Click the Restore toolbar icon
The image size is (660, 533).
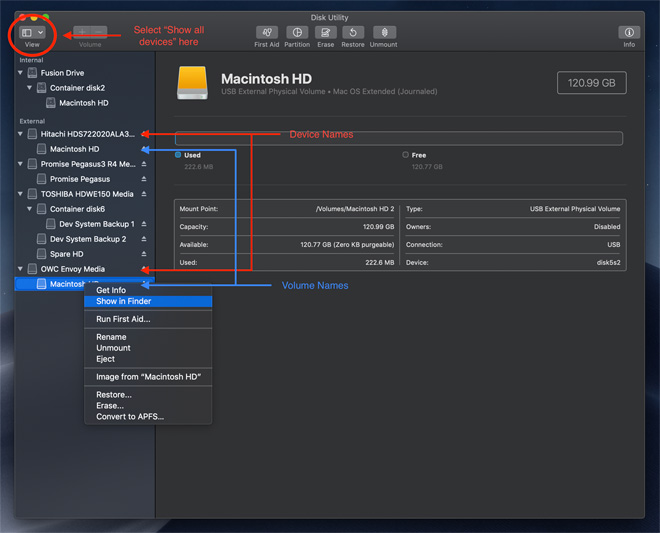click(353, 32)
